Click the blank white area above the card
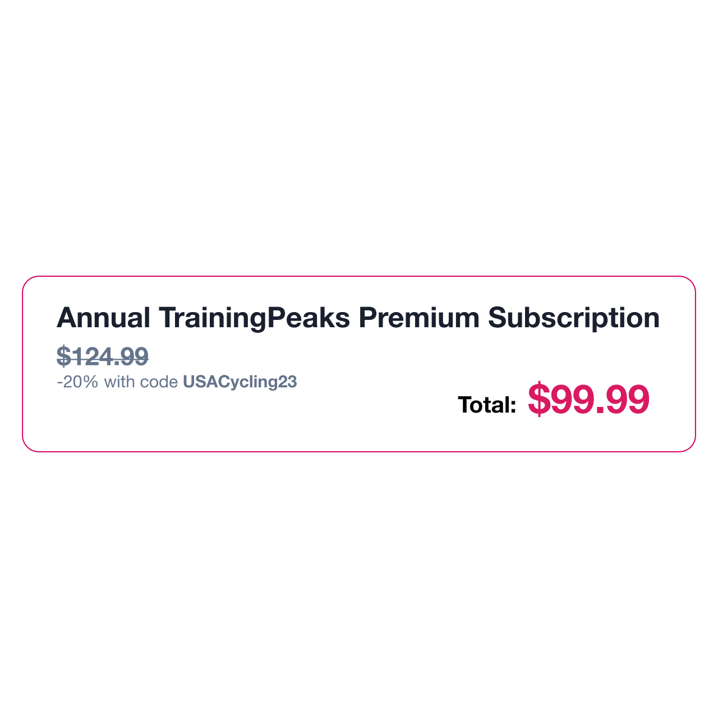 point(359,140)
